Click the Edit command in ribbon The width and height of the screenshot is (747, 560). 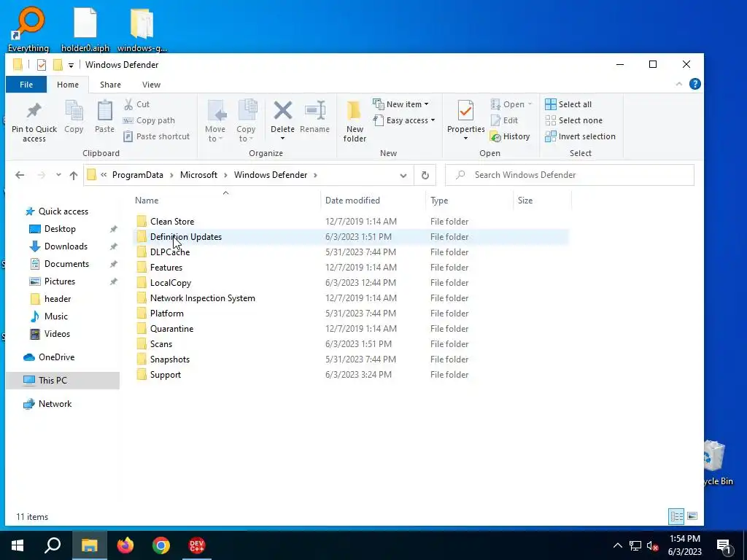click(504, 120)
